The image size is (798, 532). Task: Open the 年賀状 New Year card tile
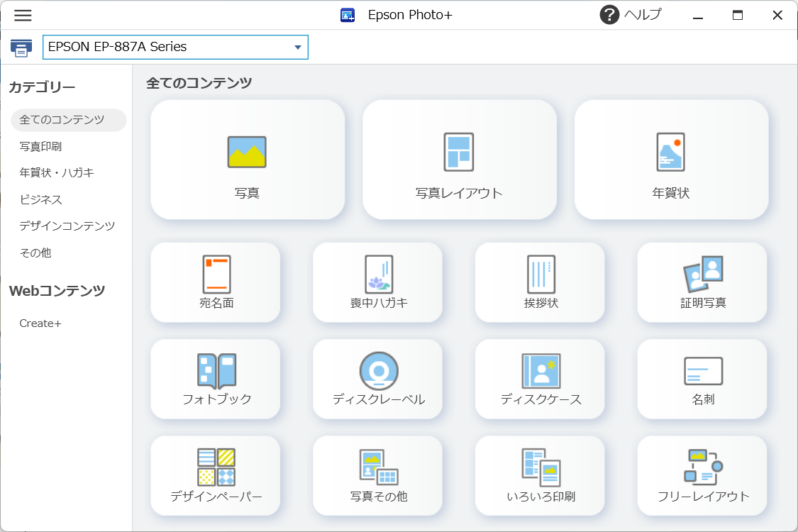pyautogui.click(x=670, y=160)
